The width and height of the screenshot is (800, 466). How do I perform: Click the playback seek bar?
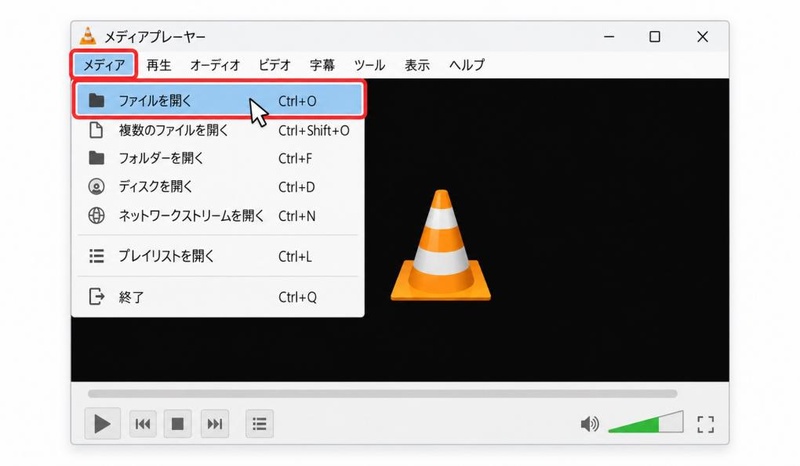pos(382,394)
